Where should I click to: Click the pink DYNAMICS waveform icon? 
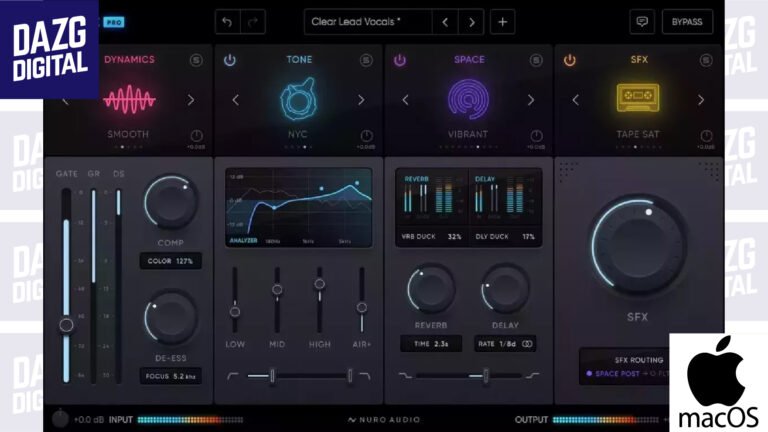click(129, 99)
